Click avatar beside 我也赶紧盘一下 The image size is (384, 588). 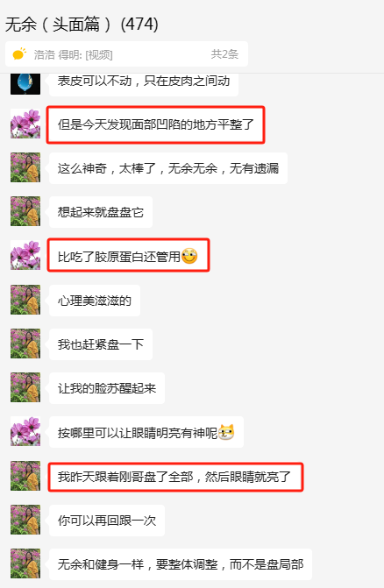pyautogui.click(x=25, y=344)
